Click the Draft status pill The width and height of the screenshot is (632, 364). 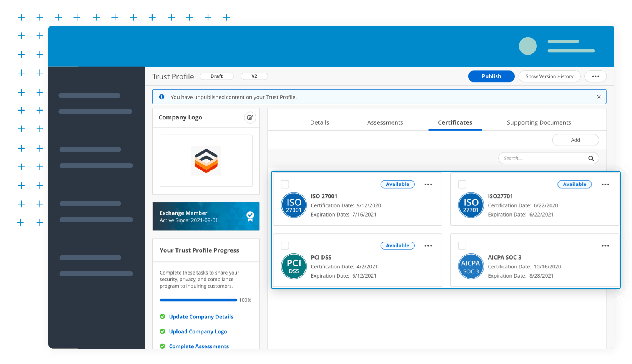point(217,76)
